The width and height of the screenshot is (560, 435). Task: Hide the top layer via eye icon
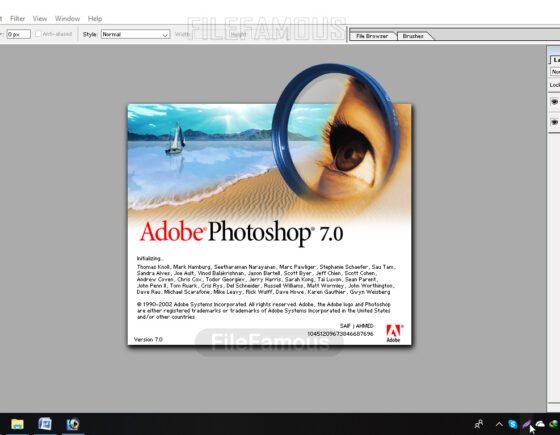point(554,102)
